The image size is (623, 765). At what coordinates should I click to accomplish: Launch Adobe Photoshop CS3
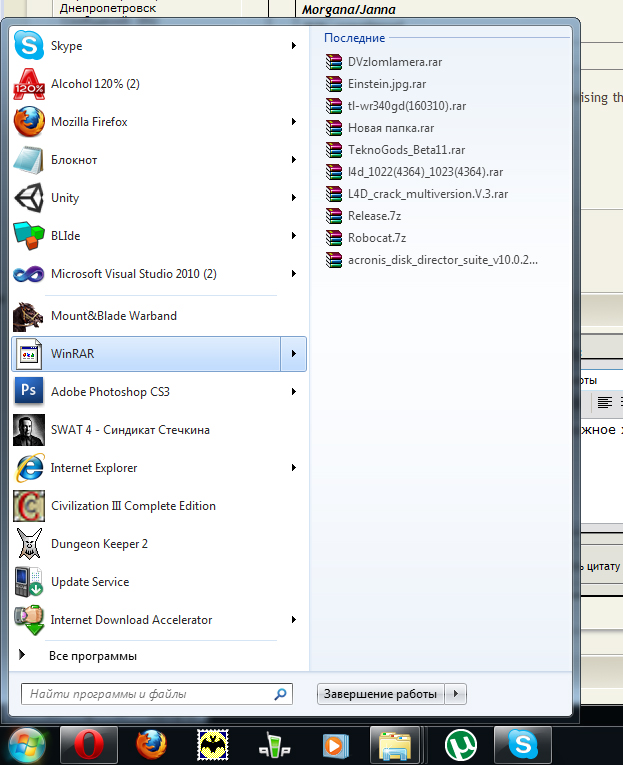tap(110, 392)
